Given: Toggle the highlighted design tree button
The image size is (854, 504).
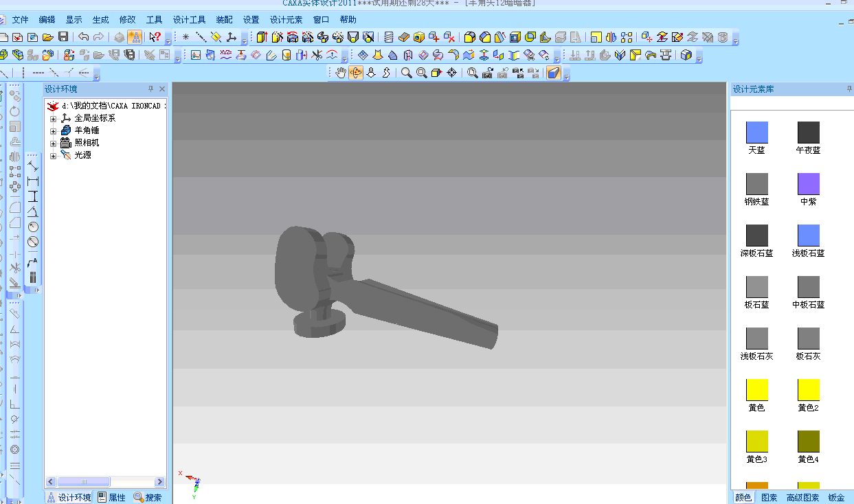Looking at the screenshot, I should [135, 37].
